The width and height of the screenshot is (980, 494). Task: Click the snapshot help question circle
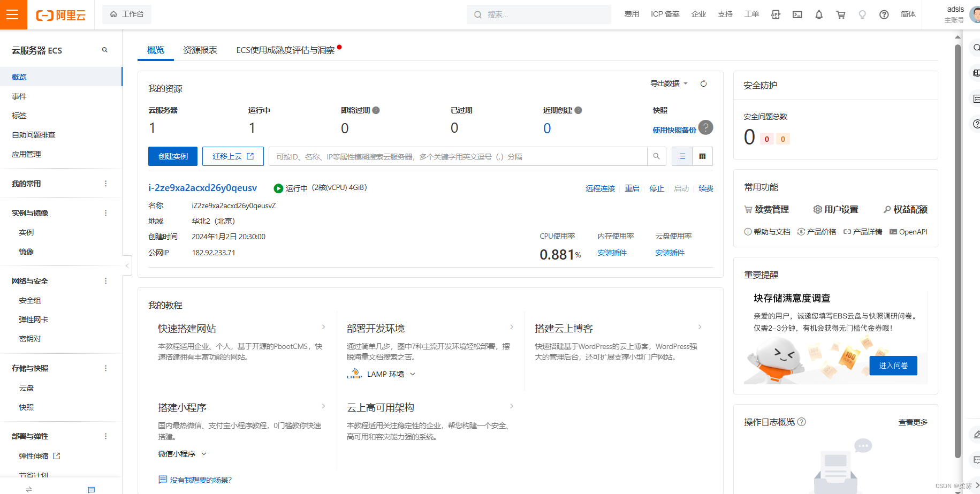706,127
